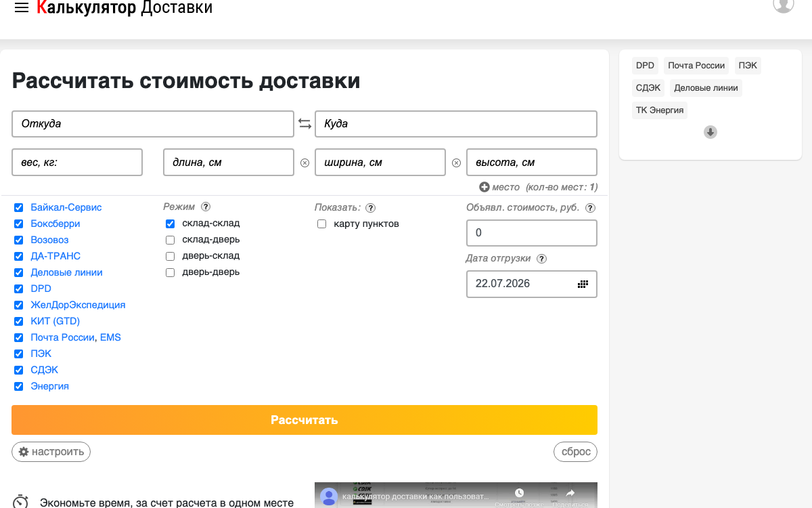Open help icon next to Режим
The image size is (812, 508).
pyautogui.click(x=206, y=207)
